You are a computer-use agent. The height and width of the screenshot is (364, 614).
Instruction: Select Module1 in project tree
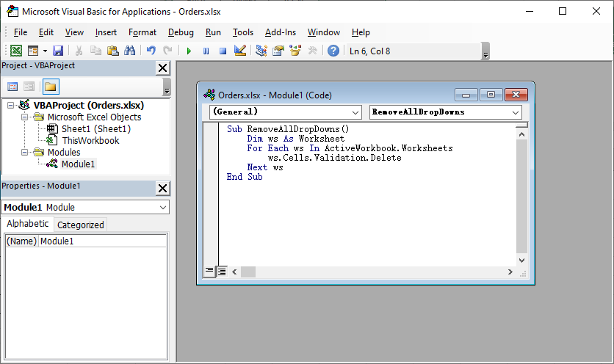78,164
